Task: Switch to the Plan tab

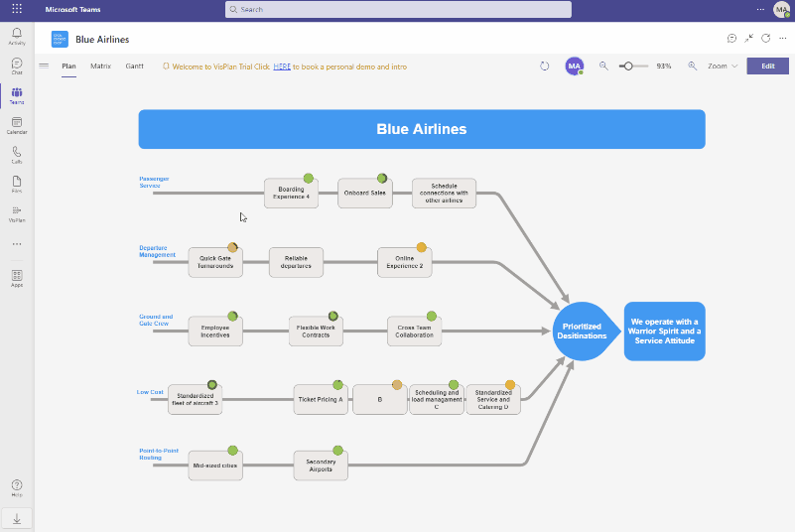Action: pyautogui.click(x=68, y=66)
